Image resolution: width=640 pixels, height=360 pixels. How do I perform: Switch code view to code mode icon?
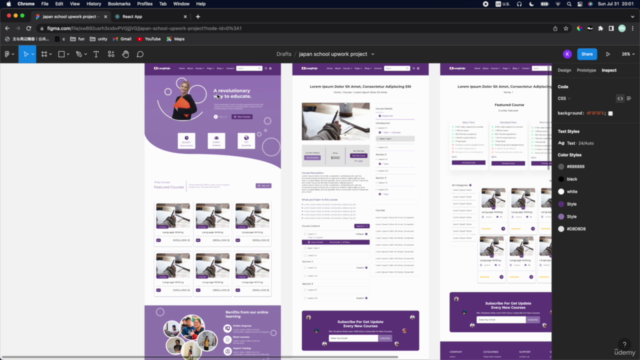tap(620, 98)
